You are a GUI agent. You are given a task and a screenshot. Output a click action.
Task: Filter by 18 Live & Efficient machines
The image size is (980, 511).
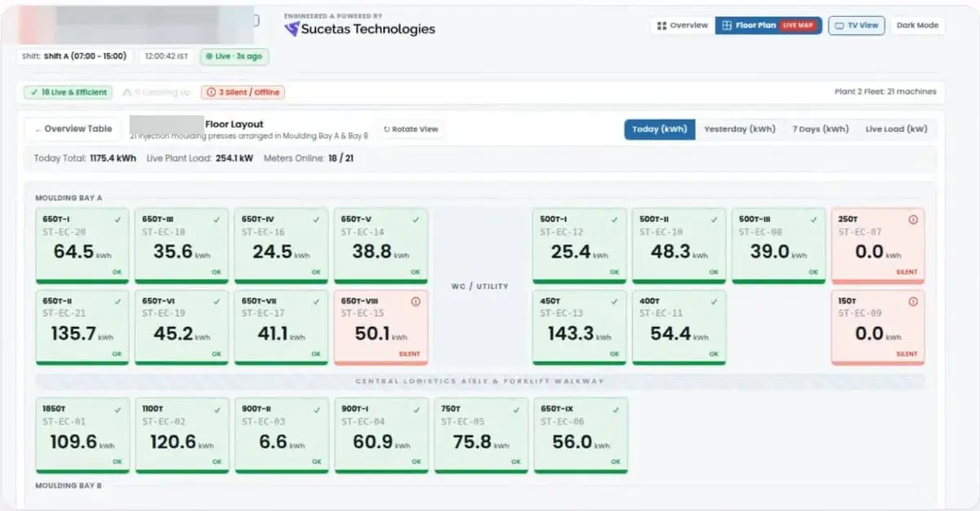click(67, 92)
